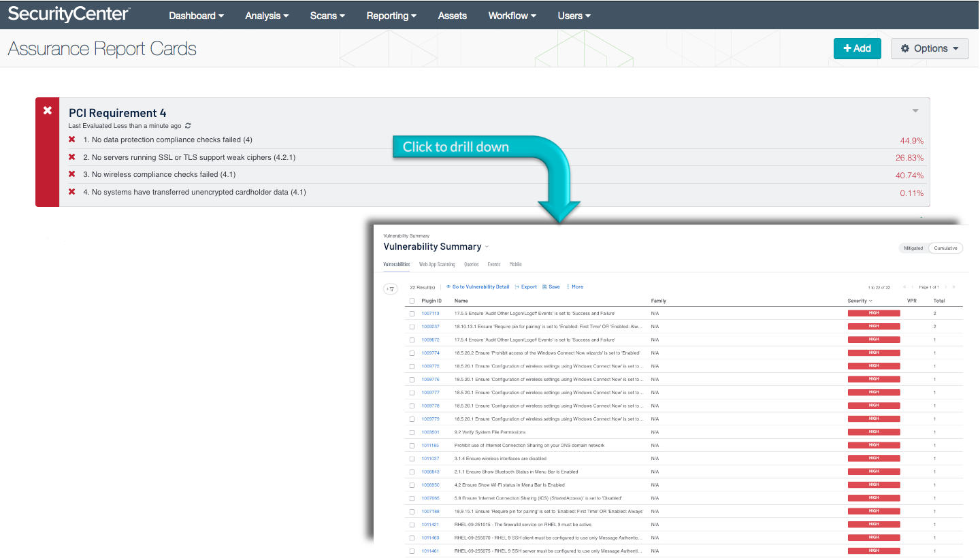Screen dimensions: 980x558
Task: Check the box for plugin 1007113
Action: pyautogui.click(x=412, y=314)
